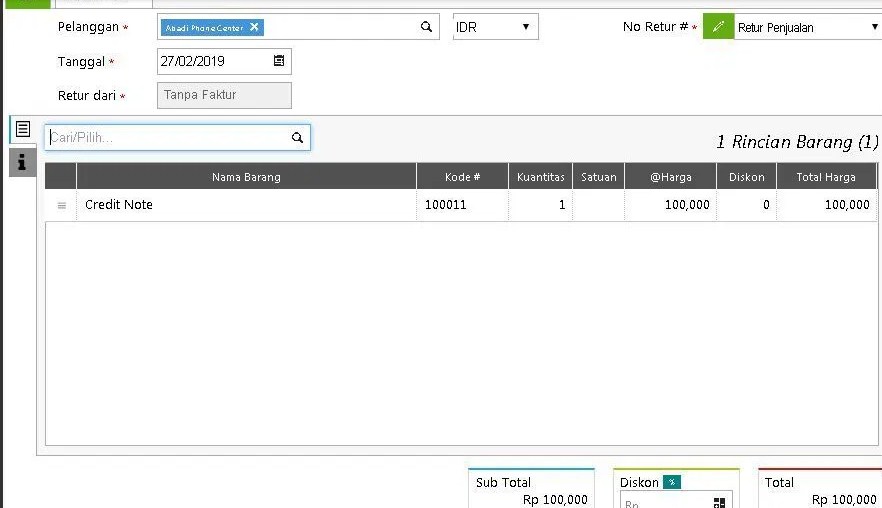Viewport: 882px width, 508px height.
Task: Open the Credit Note item row
Action: [246, 205]
